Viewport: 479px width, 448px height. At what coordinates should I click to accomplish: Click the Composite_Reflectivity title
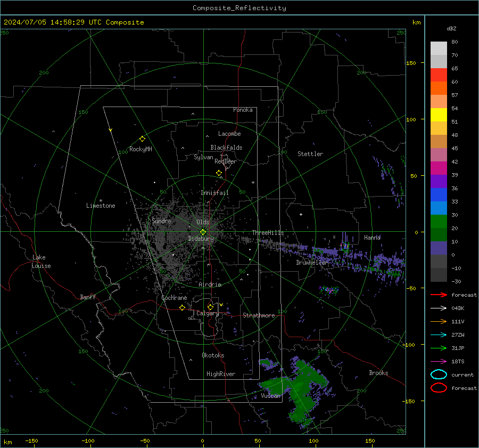(240, 8)
